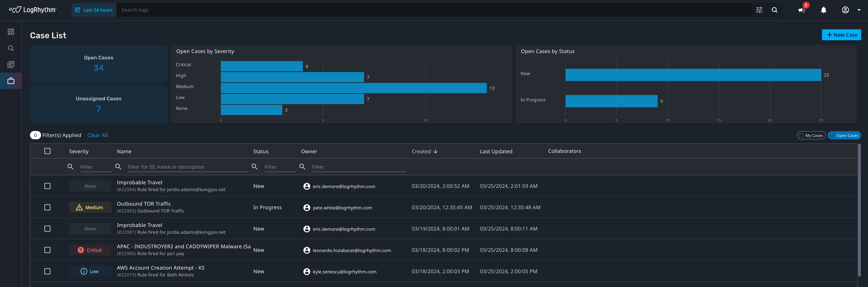Click the Owner filter search icon

coord(302,167)
